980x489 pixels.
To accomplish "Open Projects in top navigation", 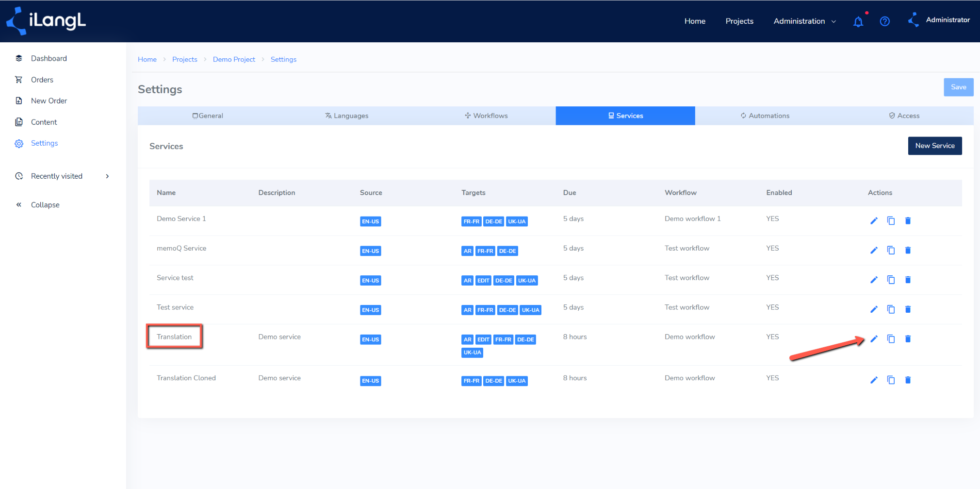I will 739,21.
